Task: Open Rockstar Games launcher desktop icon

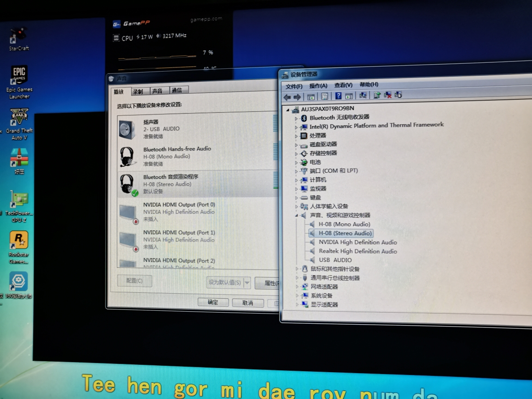Action: [19, 248]
